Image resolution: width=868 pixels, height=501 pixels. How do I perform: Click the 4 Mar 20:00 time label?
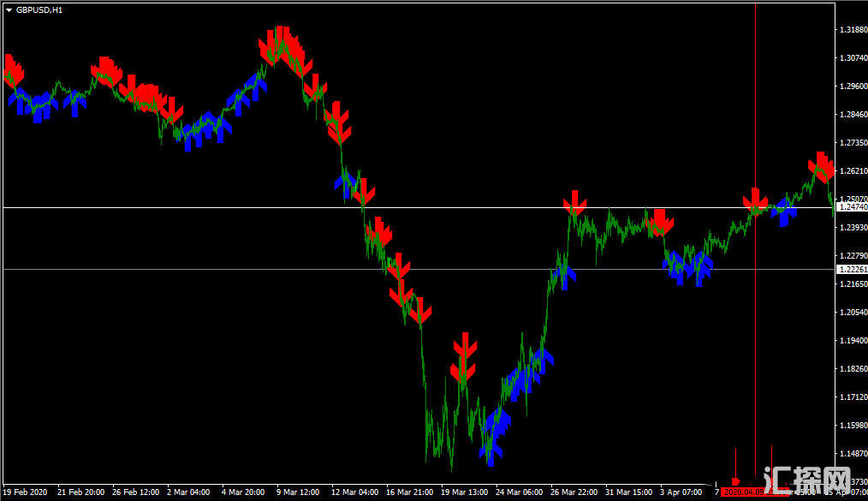(243, 492)
